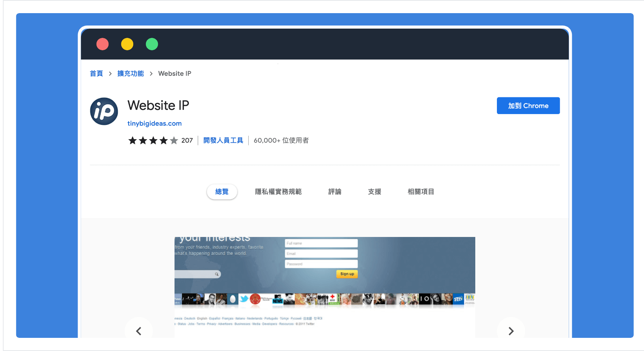Open the tinybigideas.com developer link
This screenshot has height=351, width=644.
coord(154,123)
